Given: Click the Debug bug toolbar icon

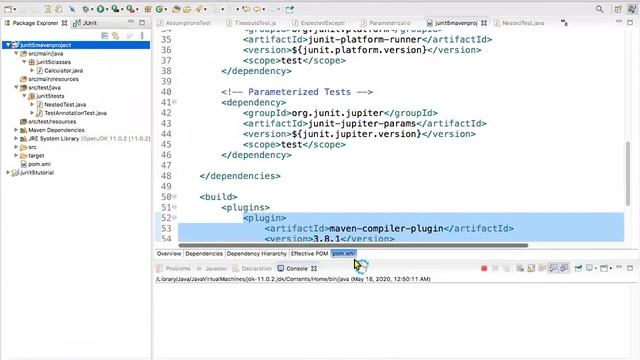Looking at the screenshot, I should pyautogui.click(x=86, y=9).
